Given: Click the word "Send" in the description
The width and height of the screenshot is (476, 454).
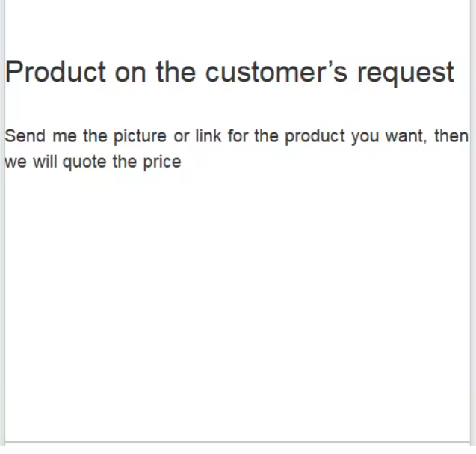Looking at the screenshot, I should pyautogui.click(x=25, y=137).
